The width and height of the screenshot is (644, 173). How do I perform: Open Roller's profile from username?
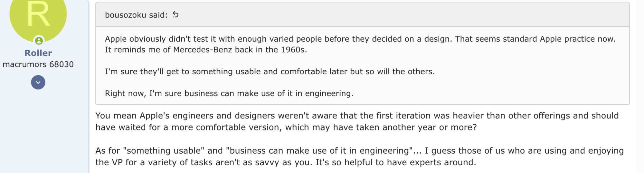[38, 53]
